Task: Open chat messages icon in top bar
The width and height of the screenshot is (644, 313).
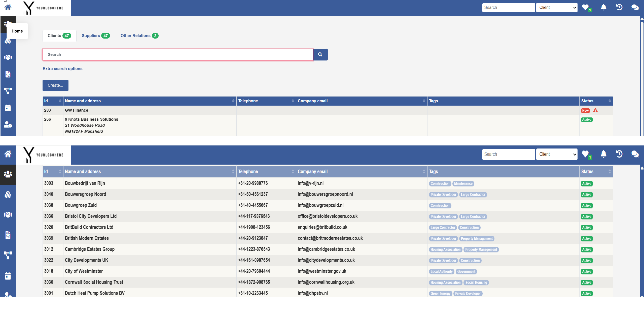Action: click(x=635, y=7)
